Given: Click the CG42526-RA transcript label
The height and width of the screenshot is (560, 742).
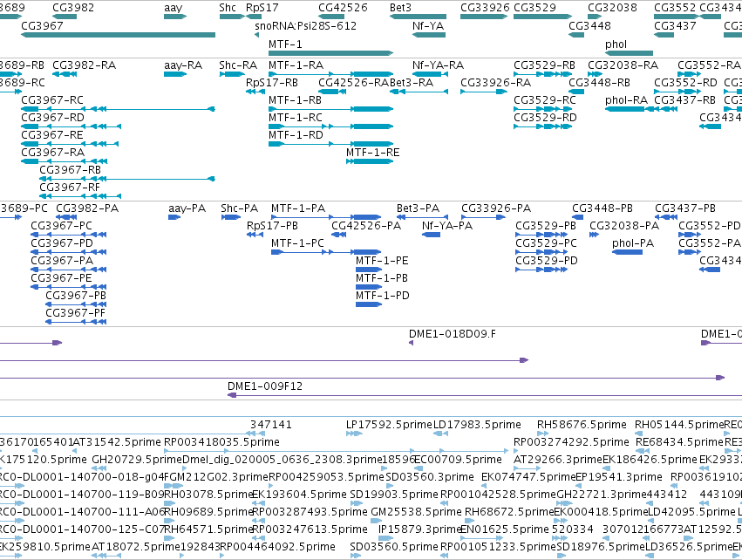Looking at the screenshot, I should 353,82.
